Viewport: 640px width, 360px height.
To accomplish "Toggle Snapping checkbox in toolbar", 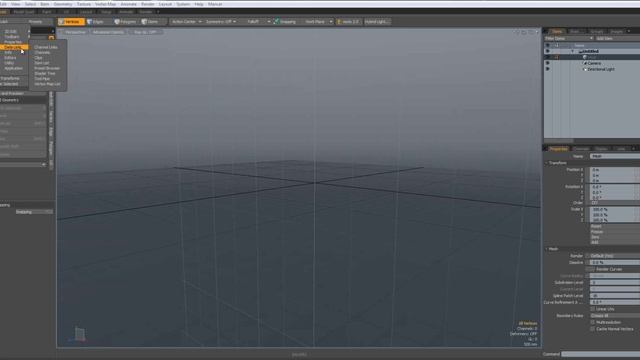I will pos(276,21).
